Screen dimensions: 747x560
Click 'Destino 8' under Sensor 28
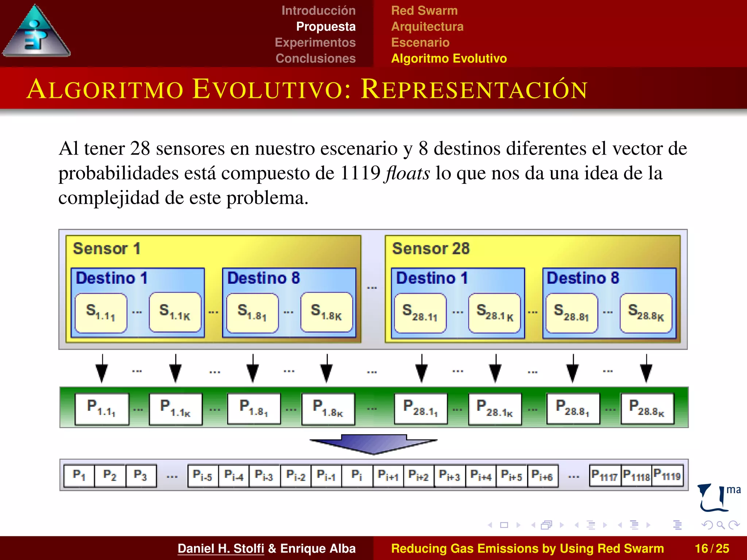tap(583, 278)
